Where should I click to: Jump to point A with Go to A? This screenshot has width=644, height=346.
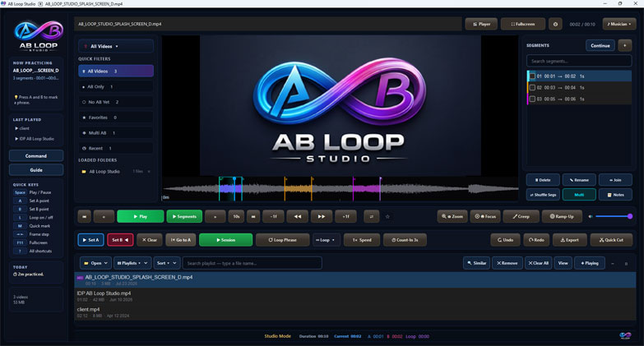click(x=181, y=240)
